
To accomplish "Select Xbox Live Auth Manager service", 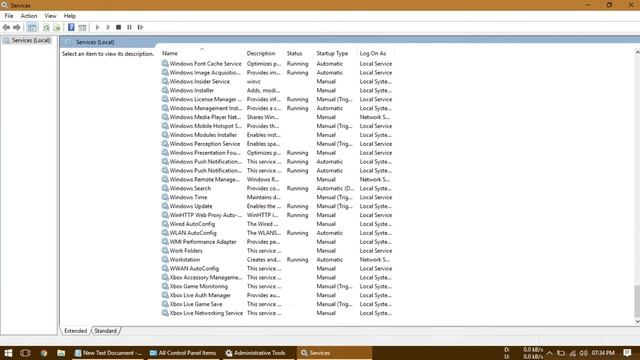I will point(277,296).
